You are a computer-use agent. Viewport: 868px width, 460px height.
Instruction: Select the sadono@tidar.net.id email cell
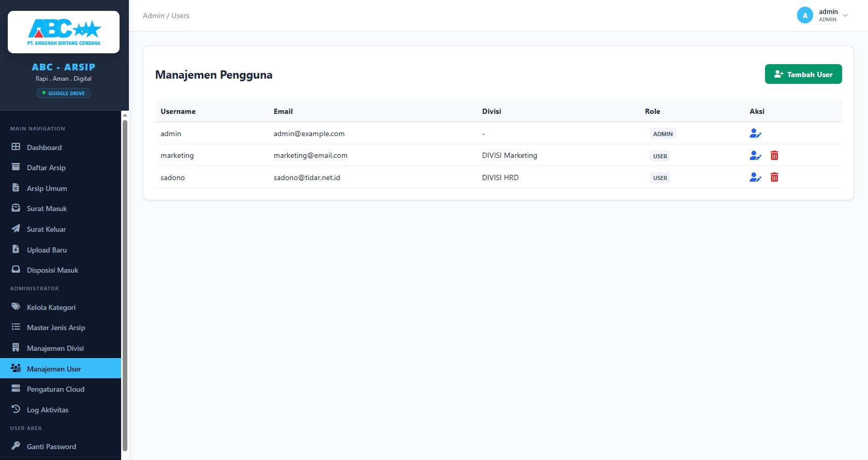click(x=307, y=177)
